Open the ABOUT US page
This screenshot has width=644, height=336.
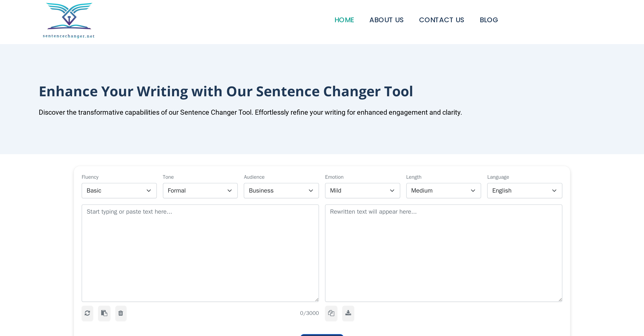coord(387,20)
